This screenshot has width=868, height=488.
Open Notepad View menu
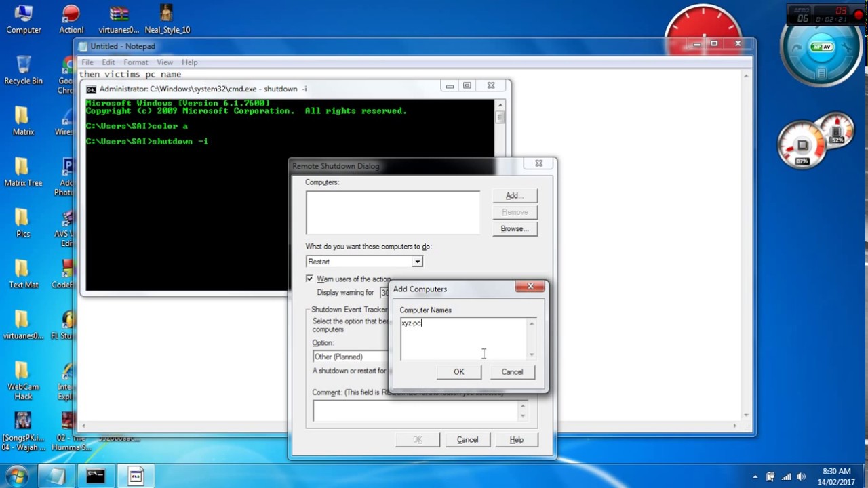click(x=165, y=62)
